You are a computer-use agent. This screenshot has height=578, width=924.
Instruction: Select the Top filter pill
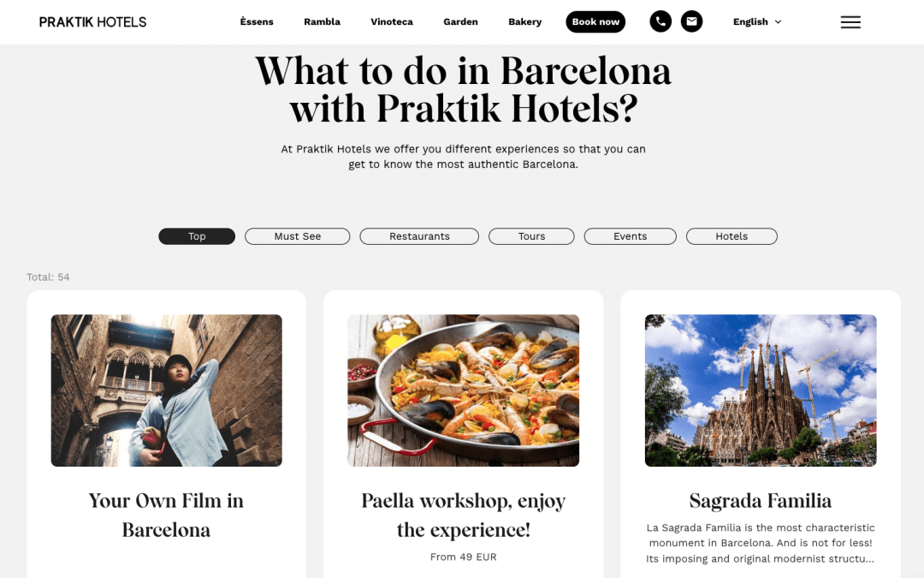[197, 236]
